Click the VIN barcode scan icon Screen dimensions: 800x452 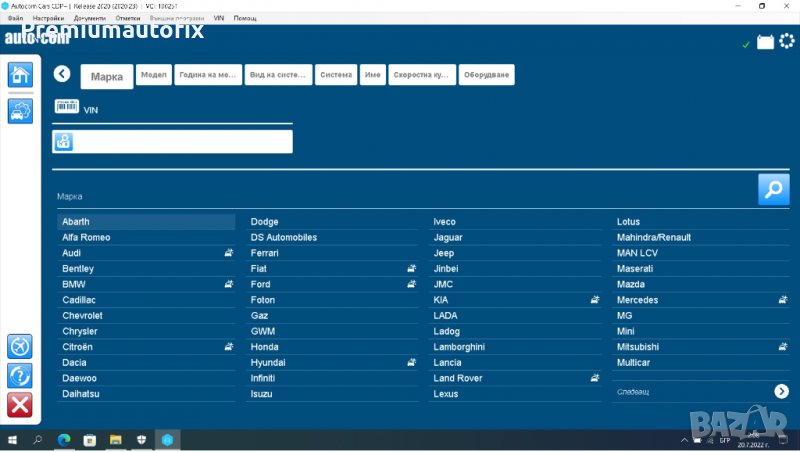(67, 107)
